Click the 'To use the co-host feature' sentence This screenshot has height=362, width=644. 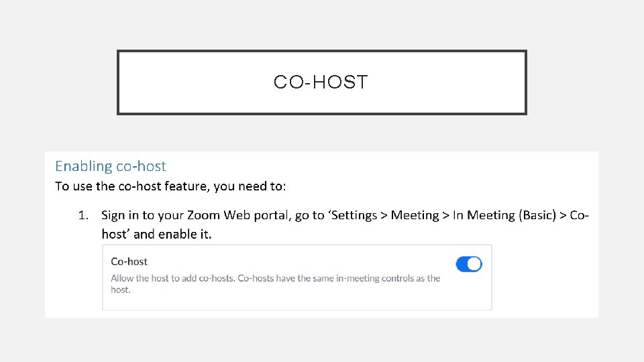(170, 186)
